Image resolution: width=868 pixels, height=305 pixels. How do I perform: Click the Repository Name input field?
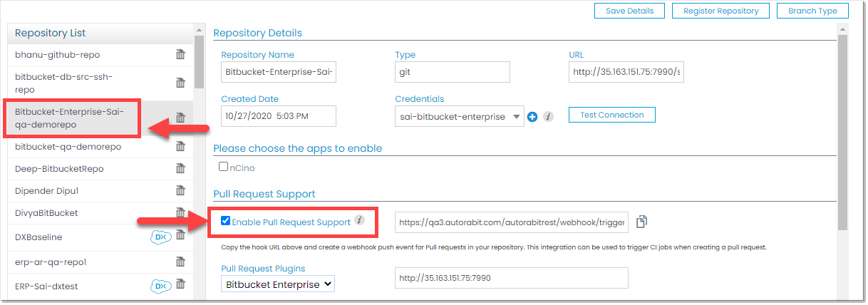(279, 72)
